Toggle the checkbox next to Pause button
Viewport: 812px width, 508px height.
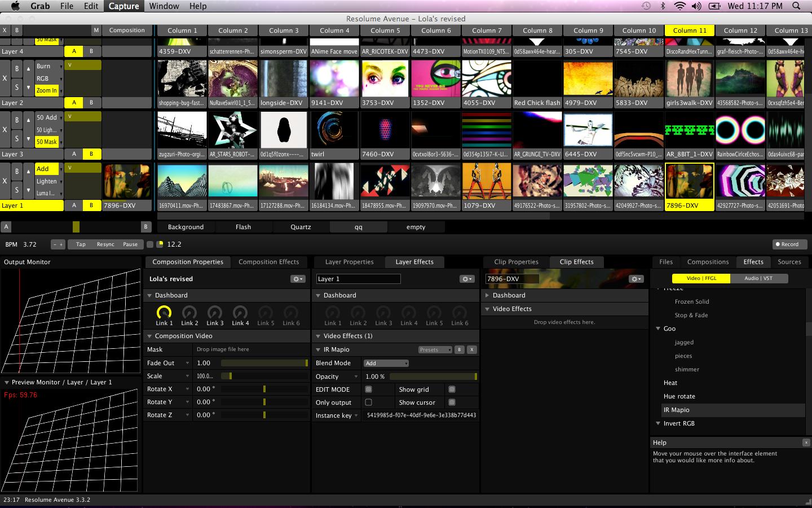[150, 244]
